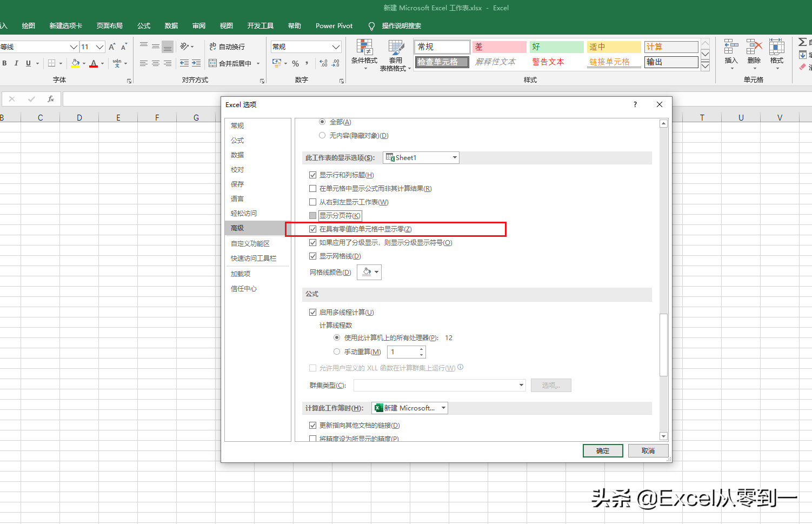The width and height of the screenshot is (812, 524).
Task: Click the increase indent icon
Action: tap(196, 63)
